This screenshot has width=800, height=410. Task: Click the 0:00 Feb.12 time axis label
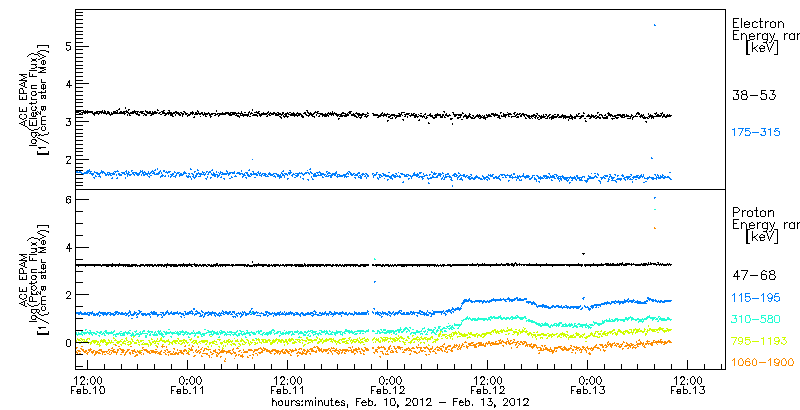(389, 386)
